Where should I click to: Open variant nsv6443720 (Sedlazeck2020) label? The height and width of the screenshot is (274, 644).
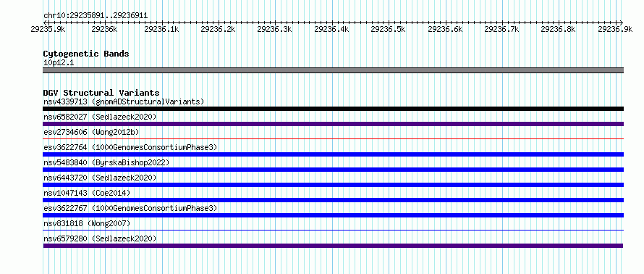pyautogui.click(x=100, y=178)
